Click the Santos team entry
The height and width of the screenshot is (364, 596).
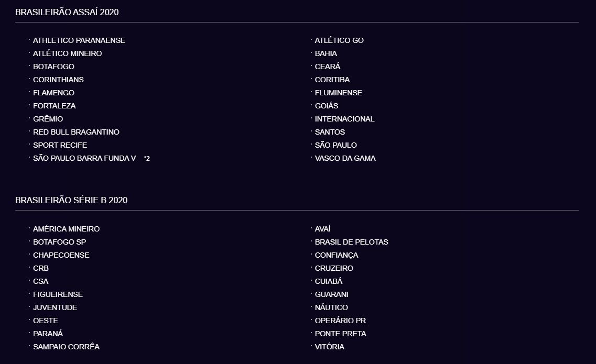(330, 132)
